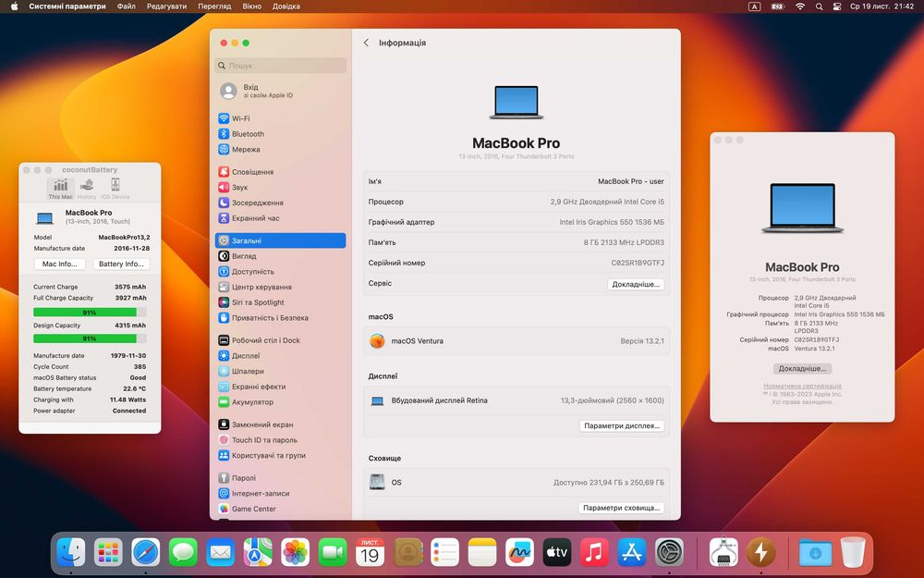This screenshot has width=924, height=578.
Task: Open the Редагувати menu
Action: point(166,6)
